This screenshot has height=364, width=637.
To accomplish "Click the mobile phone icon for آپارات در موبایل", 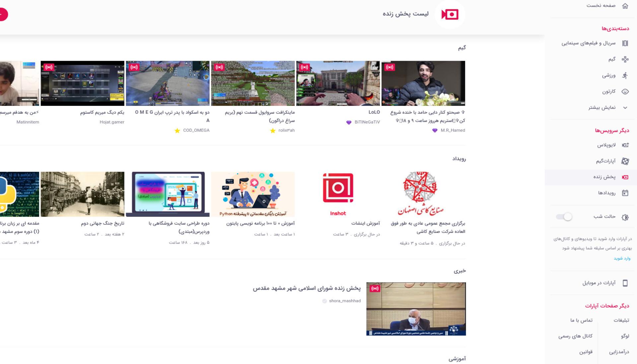I will [x=625, y=283].
